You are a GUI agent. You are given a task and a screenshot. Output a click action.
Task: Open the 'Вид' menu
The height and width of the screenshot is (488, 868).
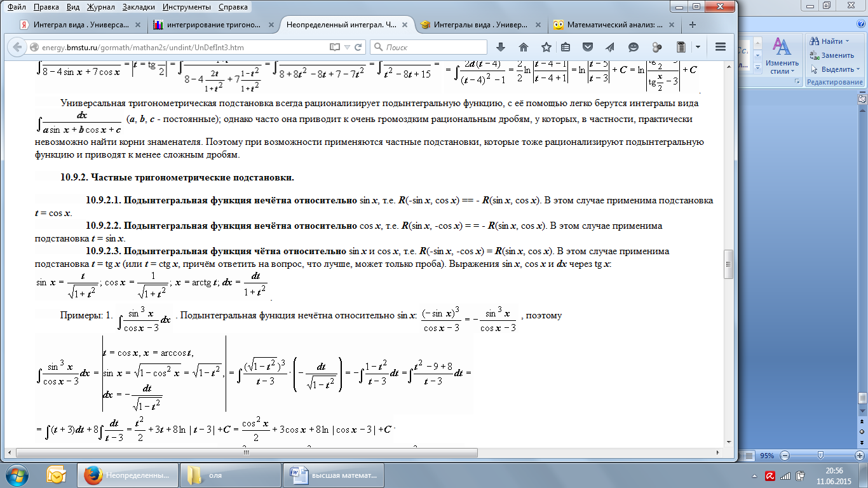(73, 8)
